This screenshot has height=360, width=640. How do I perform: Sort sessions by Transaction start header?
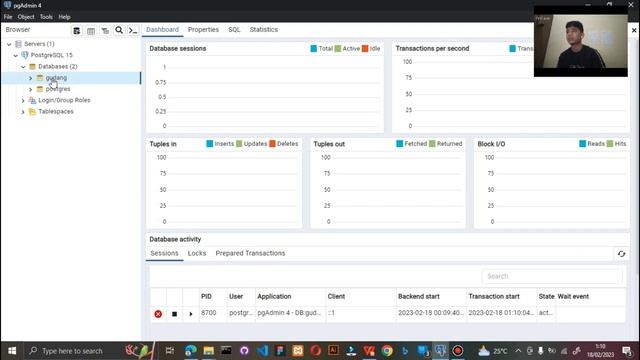501,296
